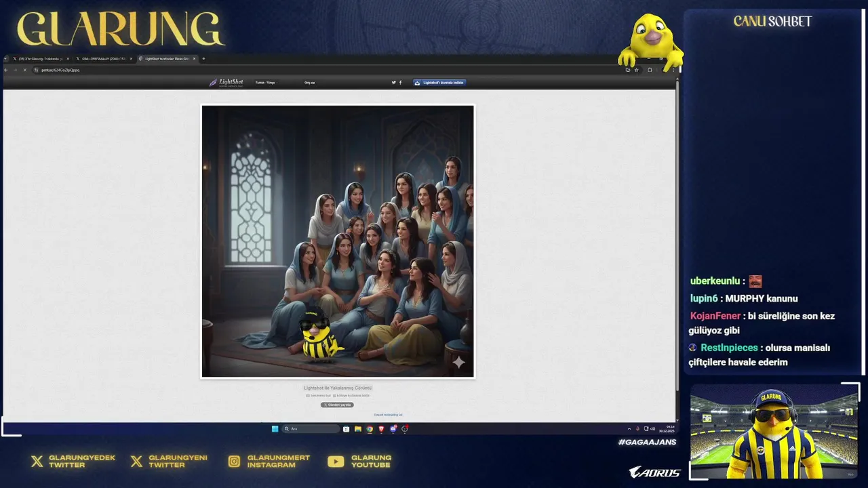Click the captured group image

click(338, 241)
